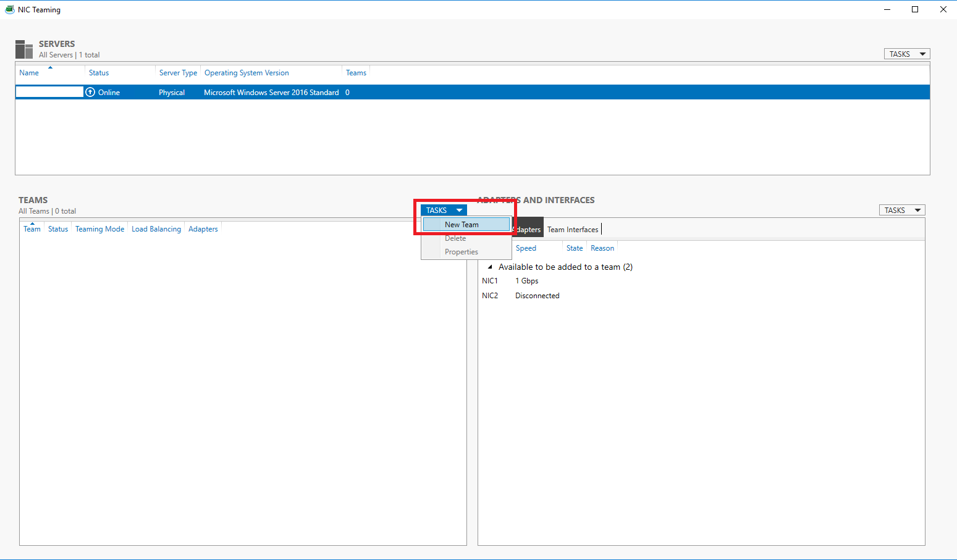Sort adapters by State column
Screen dimensions: 957x560
pyautogui.click(x=575, y=248)
